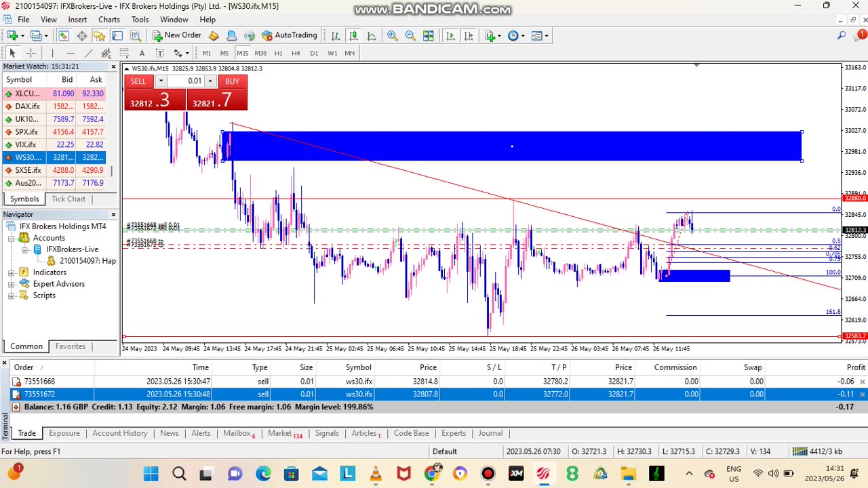Select the Arrows drawing tool
The width and height of the screenshot is (868, 488).
click(178, 53)
